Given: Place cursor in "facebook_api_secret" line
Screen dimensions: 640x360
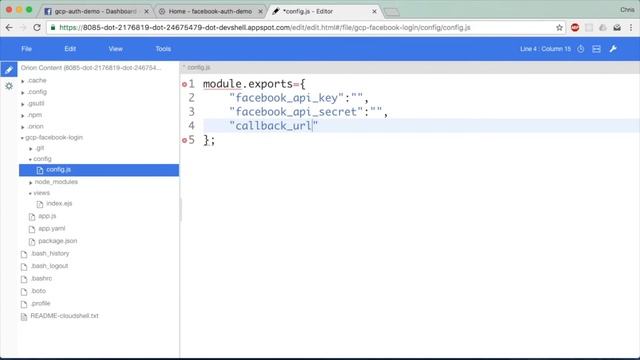Looking at the screenshot, I should pos(308,112).
